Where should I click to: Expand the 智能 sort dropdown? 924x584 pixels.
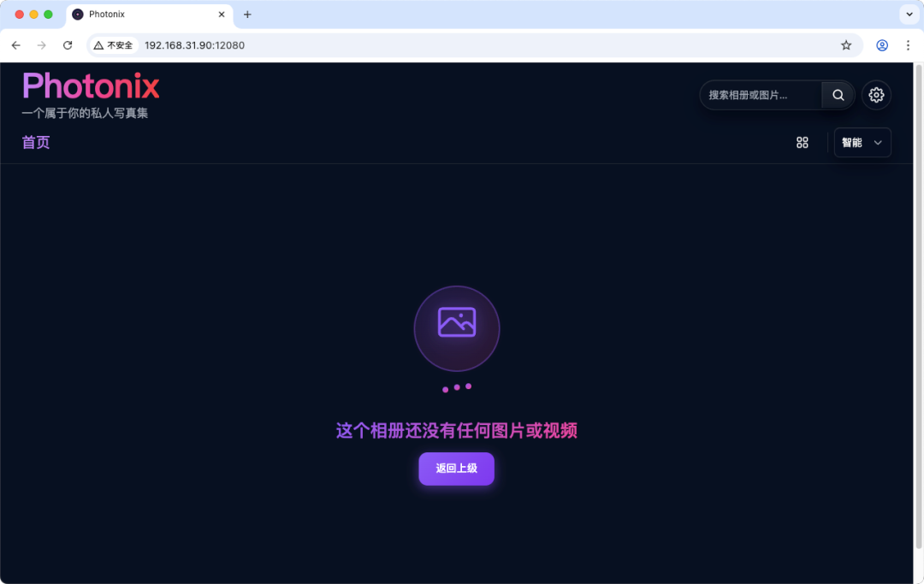tap(862, 143)
